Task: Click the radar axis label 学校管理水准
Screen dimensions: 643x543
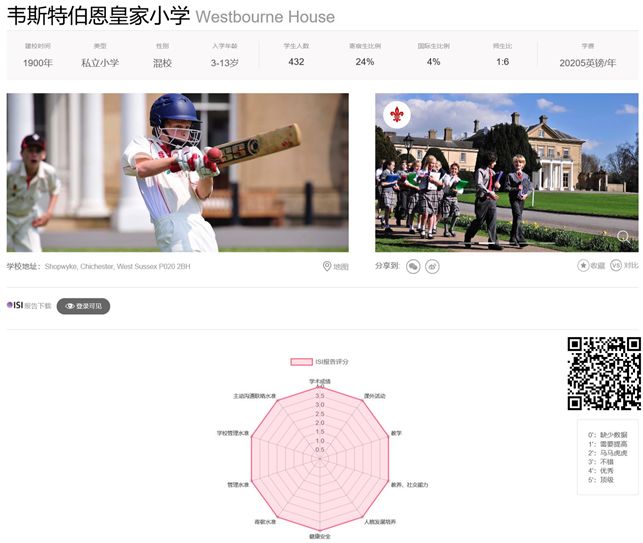Action: (x=233, y=433)
